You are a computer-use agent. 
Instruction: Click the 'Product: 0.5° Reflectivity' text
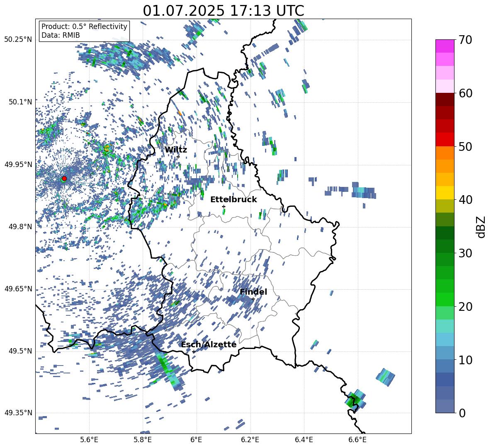[84, 26]
